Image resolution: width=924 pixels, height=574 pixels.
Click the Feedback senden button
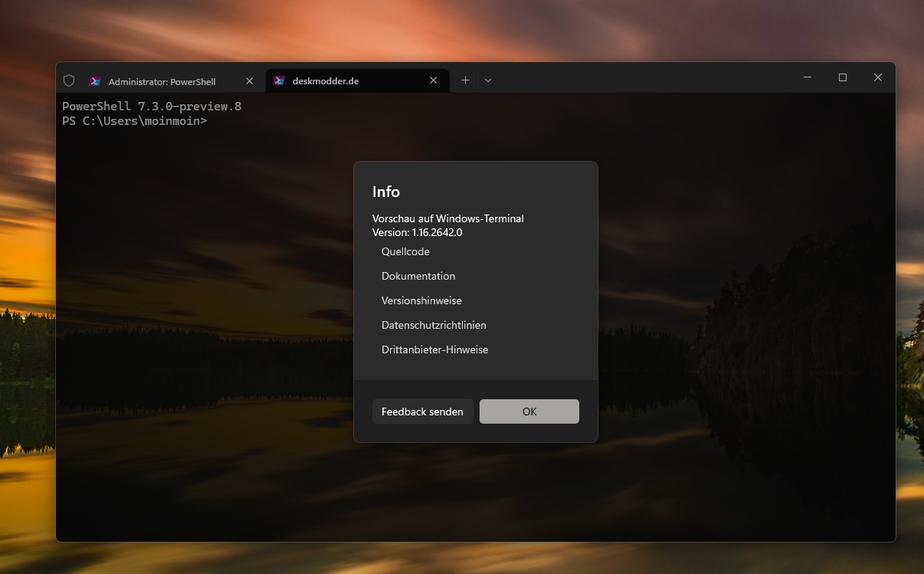click(x=422, y=412)
